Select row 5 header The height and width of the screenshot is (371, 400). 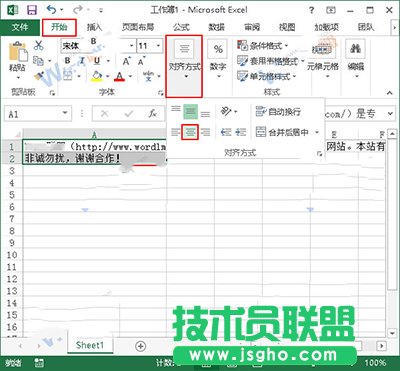click(x=12, y=195)
